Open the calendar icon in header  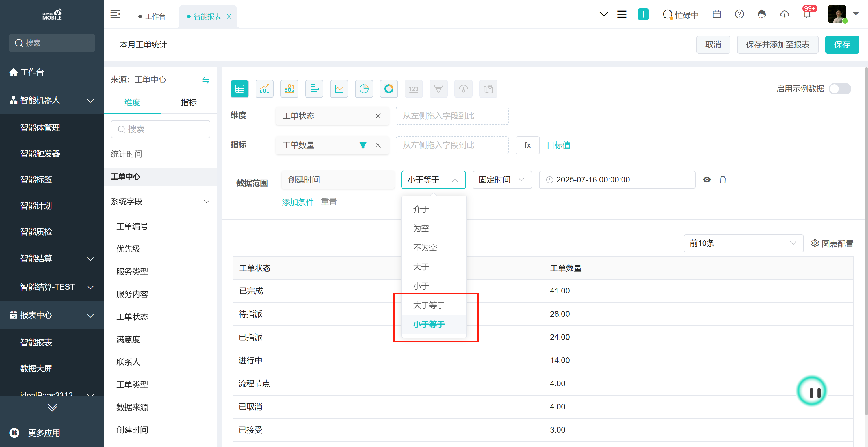[x=717, y=14]
